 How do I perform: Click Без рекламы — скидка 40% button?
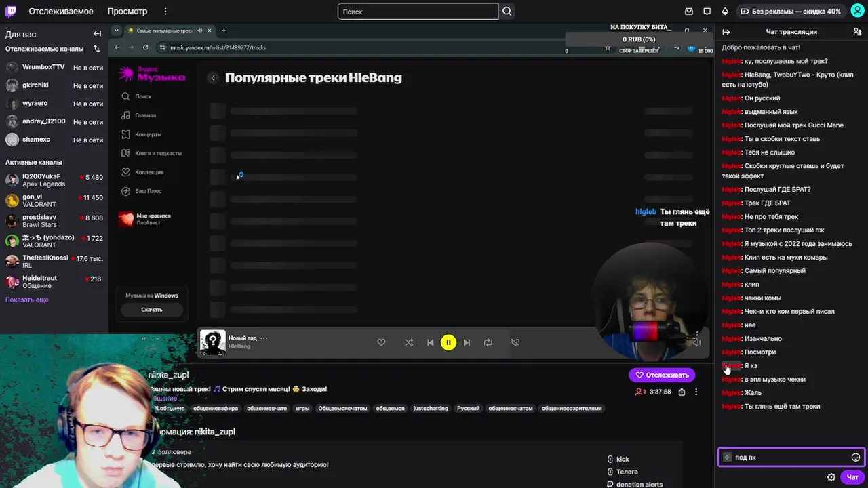tap(791, 12)
